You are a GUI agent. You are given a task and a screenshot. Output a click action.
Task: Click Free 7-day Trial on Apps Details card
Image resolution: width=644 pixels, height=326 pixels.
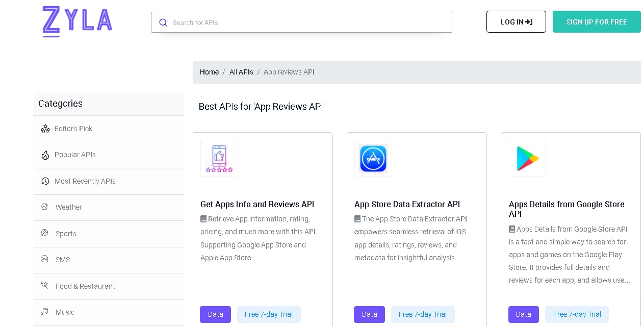577,314
